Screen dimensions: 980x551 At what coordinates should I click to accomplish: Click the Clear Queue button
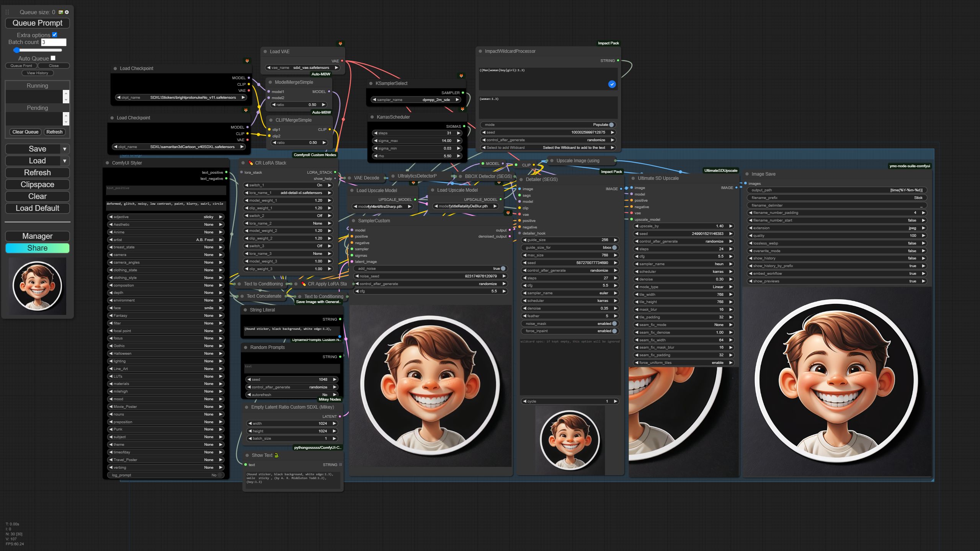pyautogui.click(x=25, y=132)
